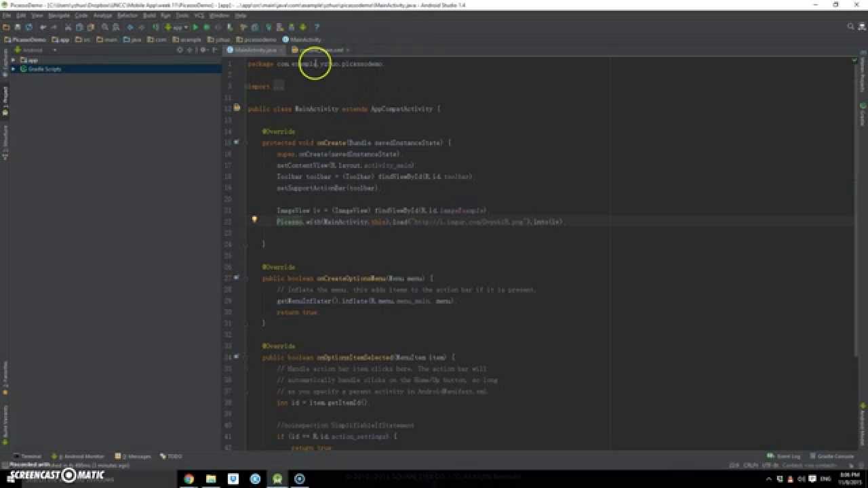
Task: Select the picassodemo package breadcrumb
Action: pos(257,39)
